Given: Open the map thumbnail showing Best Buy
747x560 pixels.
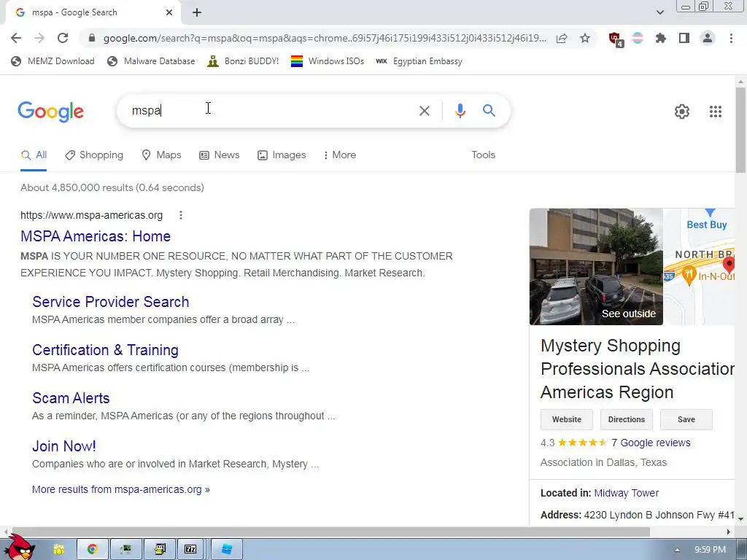Looking at the screenshot, I should coord(700,267).
